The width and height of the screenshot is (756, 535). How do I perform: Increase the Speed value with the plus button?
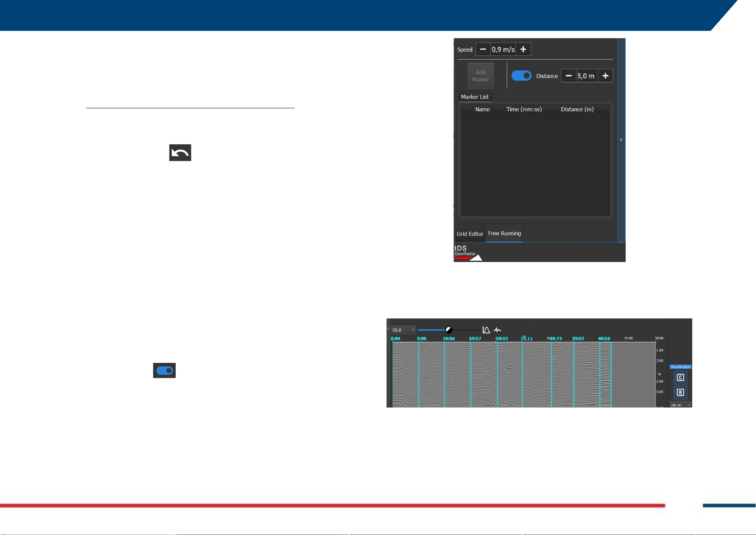coord(523,49)
